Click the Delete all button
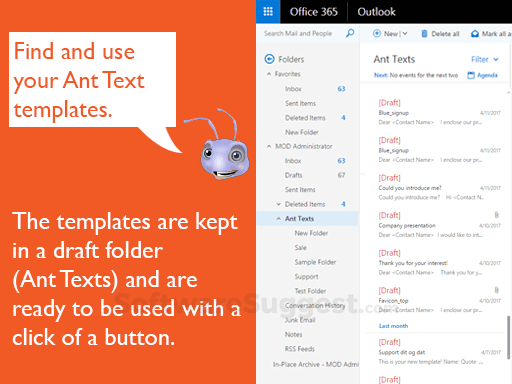 (440, 33)
